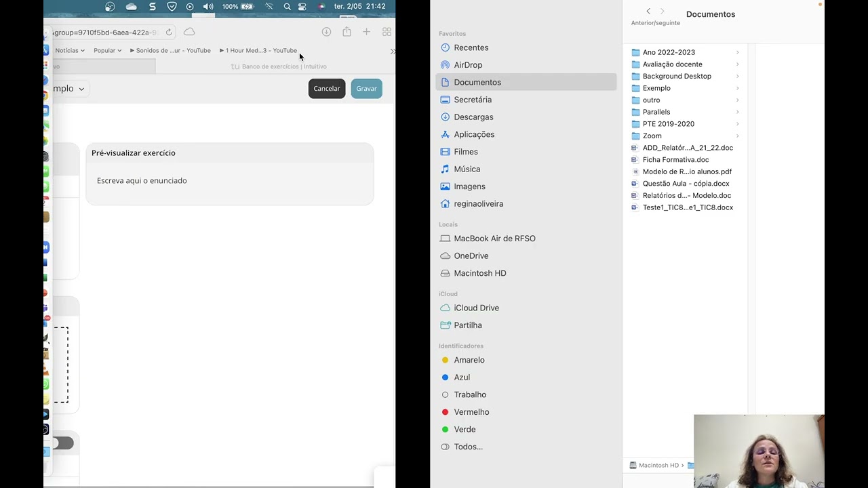Open volume control in menu bar

pos(208,7)
